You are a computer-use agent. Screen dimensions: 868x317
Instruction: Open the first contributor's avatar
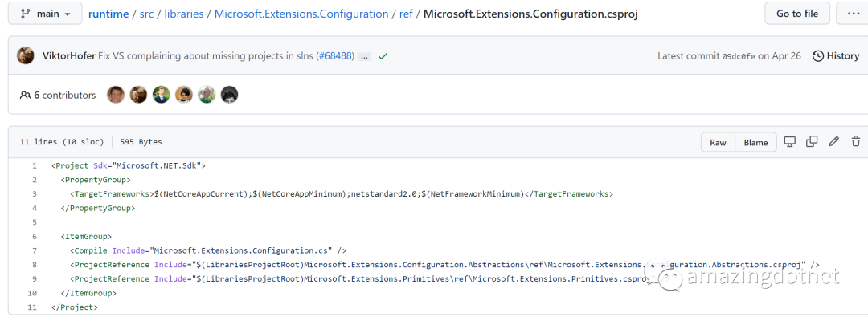[116, 95]
